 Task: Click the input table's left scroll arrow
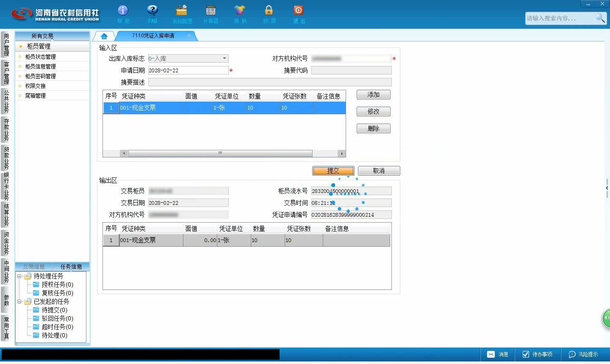124,153
